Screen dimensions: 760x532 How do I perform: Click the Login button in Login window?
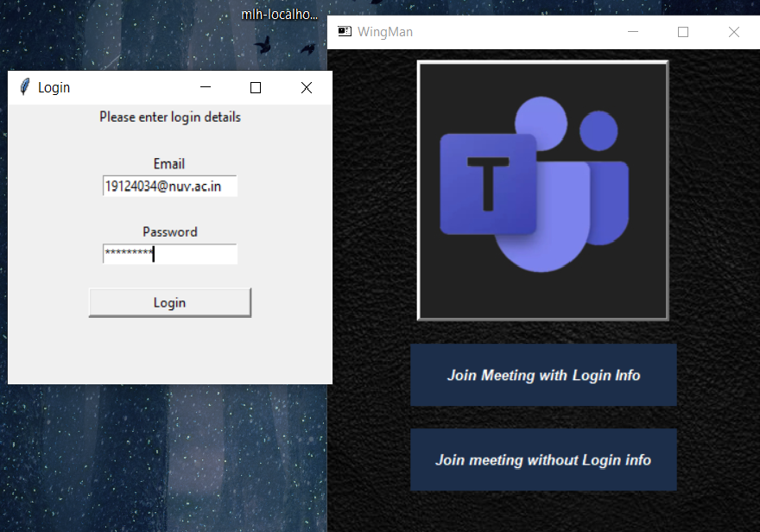169,303
